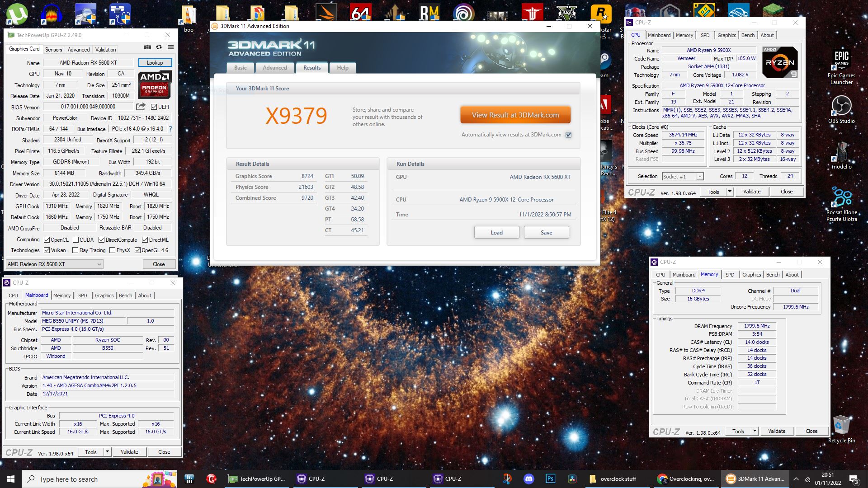Image resolution: width=868 pixels, height=488 pixels.
Task: Open the Basic tab in 3DMark 11
Action: coord(241,68)
